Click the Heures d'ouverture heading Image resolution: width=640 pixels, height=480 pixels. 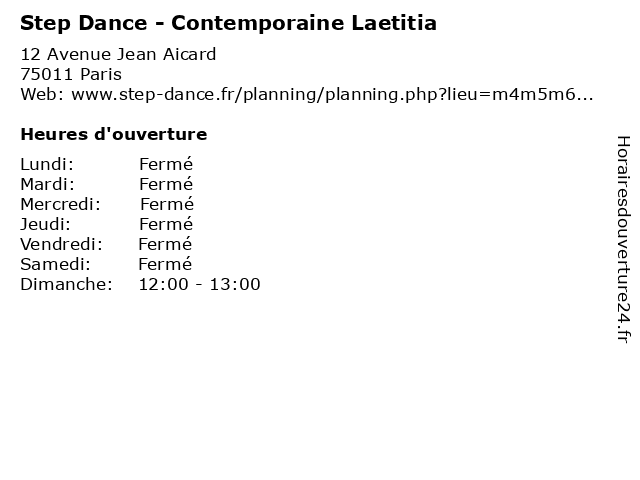[x=114, y=134]
